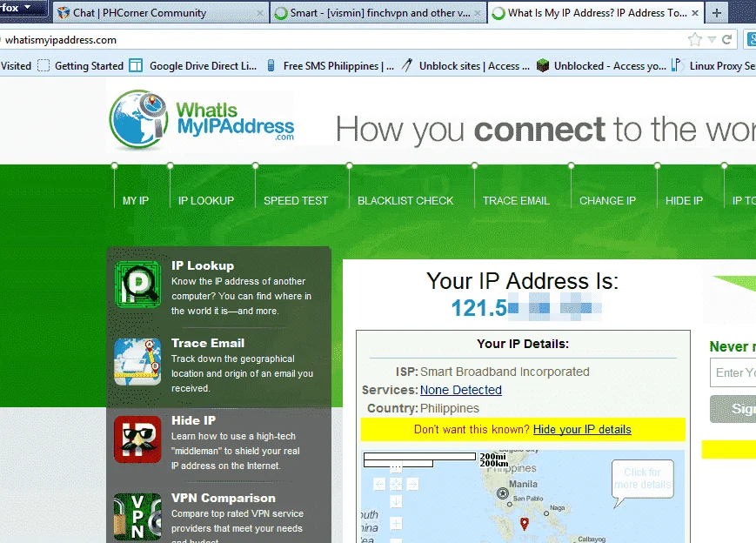756x543 pixels.
Task: Open the Linux Proxy Se bookmark
Action: [x=713, y=65]
